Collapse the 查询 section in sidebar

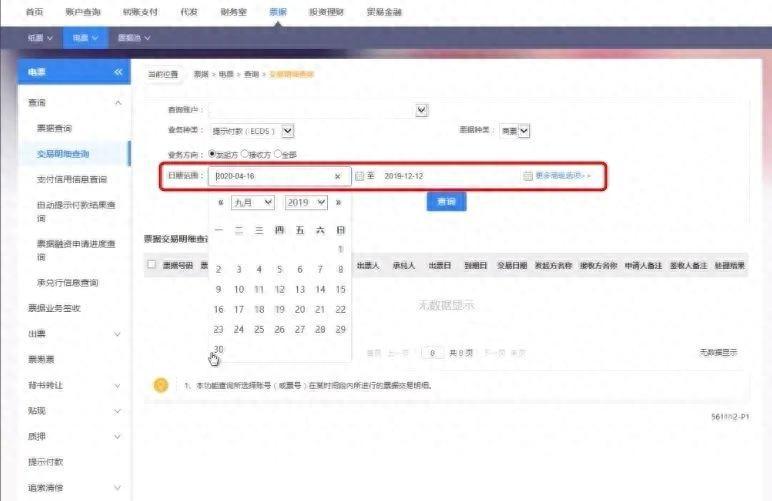[118, 103]
